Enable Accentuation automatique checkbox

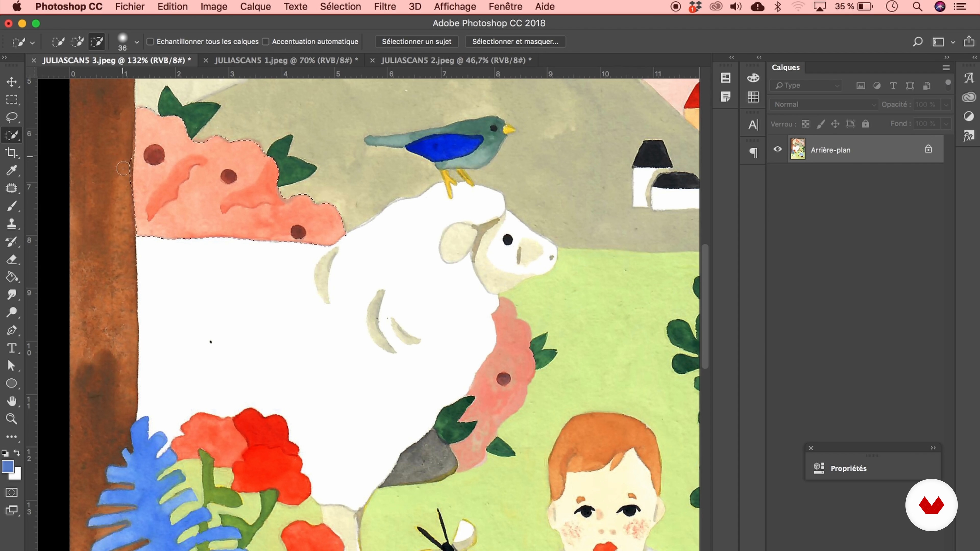point(265,41)
